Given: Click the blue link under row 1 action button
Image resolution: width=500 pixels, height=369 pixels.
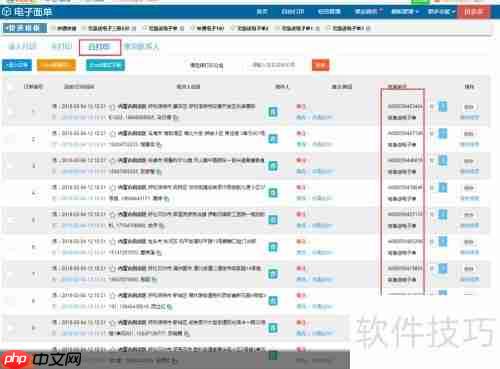Looking at the screenshot, I should (469, 117).
